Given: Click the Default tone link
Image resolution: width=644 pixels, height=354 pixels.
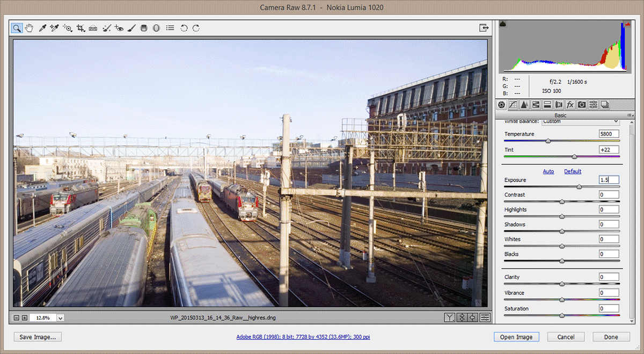Looking at the screenshot, I should (573, 171).
